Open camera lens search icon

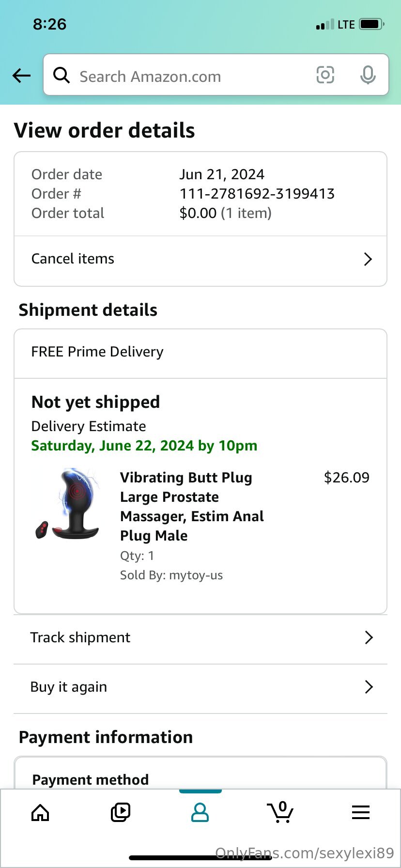coord(325,75)
